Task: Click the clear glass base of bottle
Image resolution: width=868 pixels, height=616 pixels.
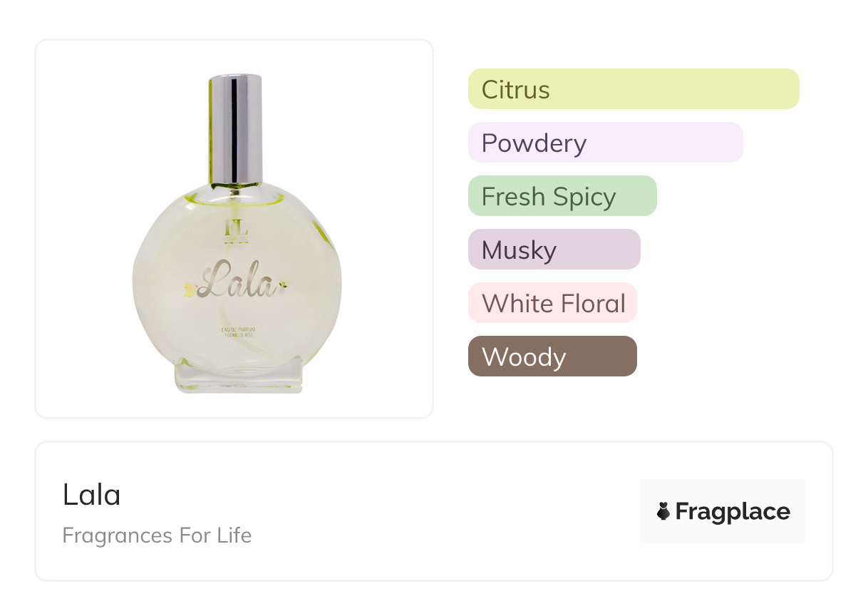Action: tap(239, 377)
